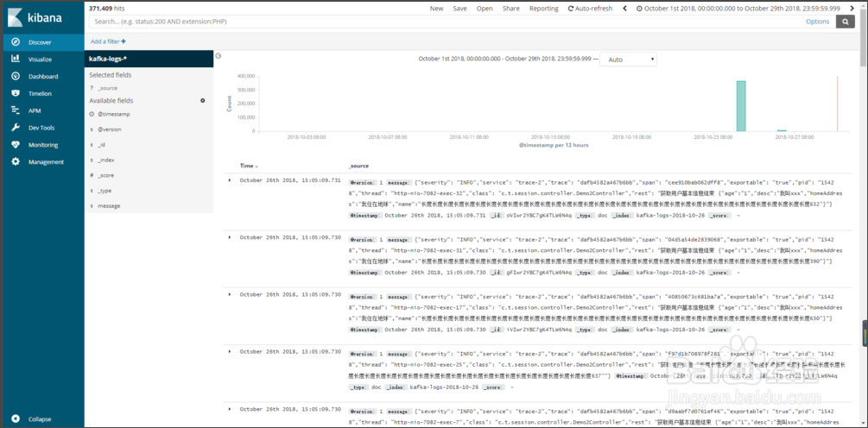
Task: Click Share in top menu
Action: (x=511, y=9)
